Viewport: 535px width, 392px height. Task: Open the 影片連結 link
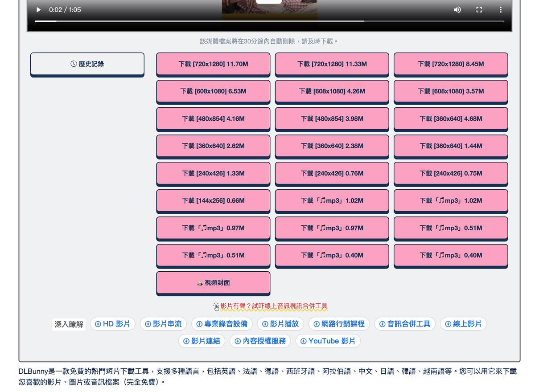(x=202, y=341)
